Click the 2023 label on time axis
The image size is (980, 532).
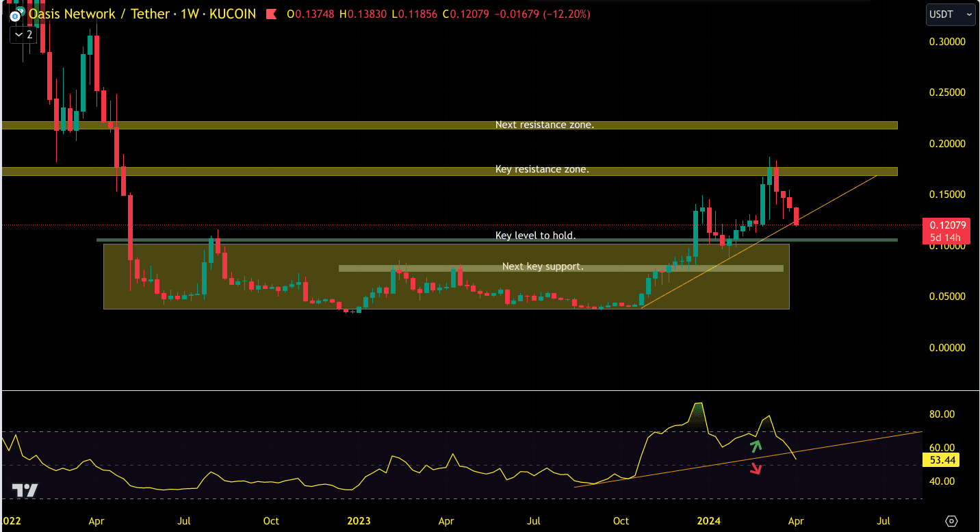pyautogui.click(x=359, y=521)
